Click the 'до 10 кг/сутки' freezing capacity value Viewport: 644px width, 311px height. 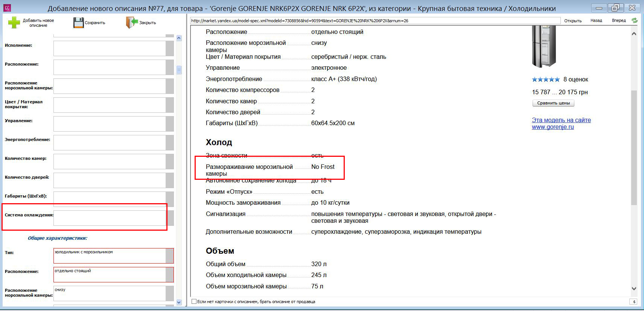[x=330, y=203]
